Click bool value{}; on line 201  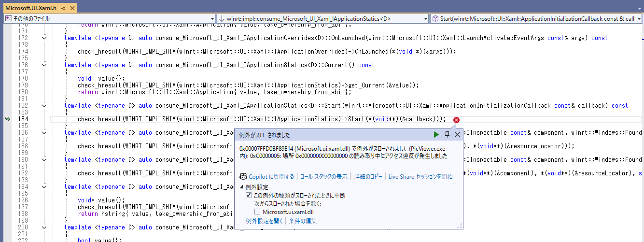point(100,240)
